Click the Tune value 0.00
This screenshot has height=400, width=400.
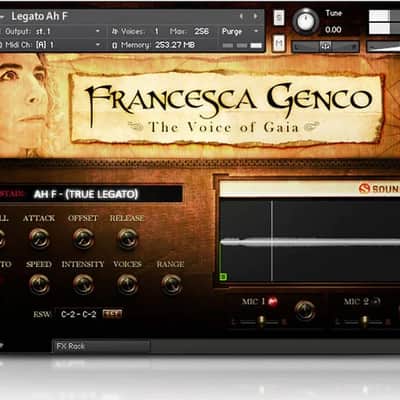pyautogui.click(x=333, y=30)
